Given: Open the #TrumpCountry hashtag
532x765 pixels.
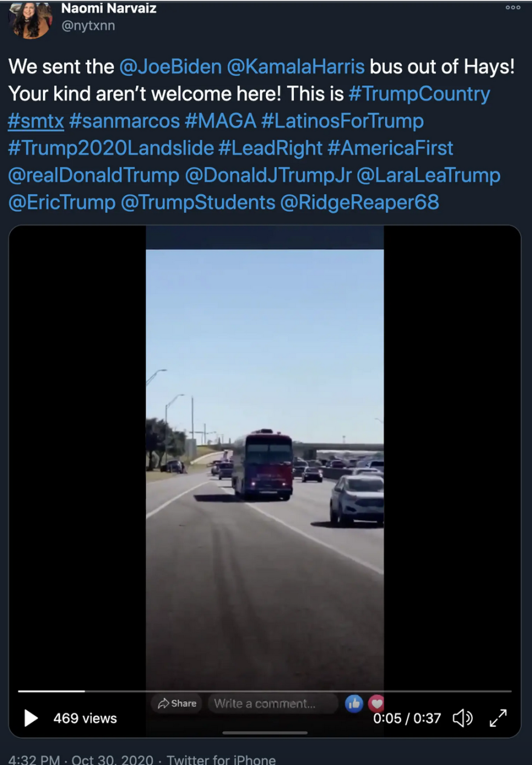Looking at the screenshot, I should tap(419, 94).
